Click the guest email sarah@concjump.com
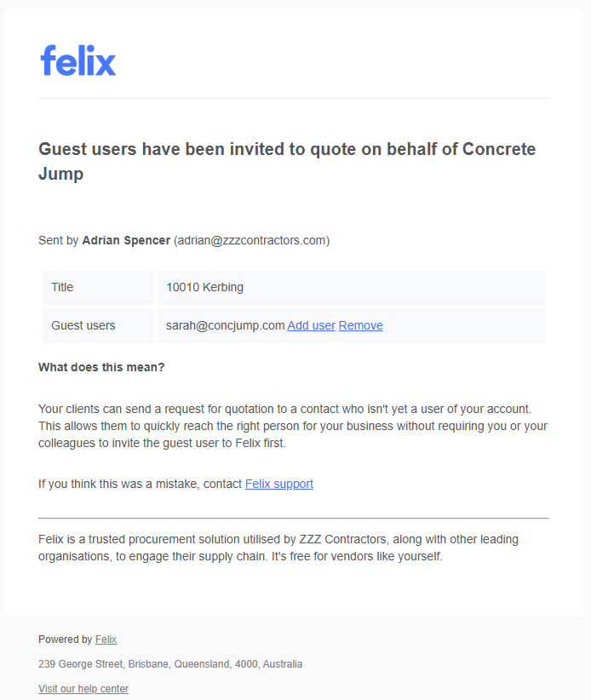The width and height of the screenshot is (591, 700). (x=225, y=325)
